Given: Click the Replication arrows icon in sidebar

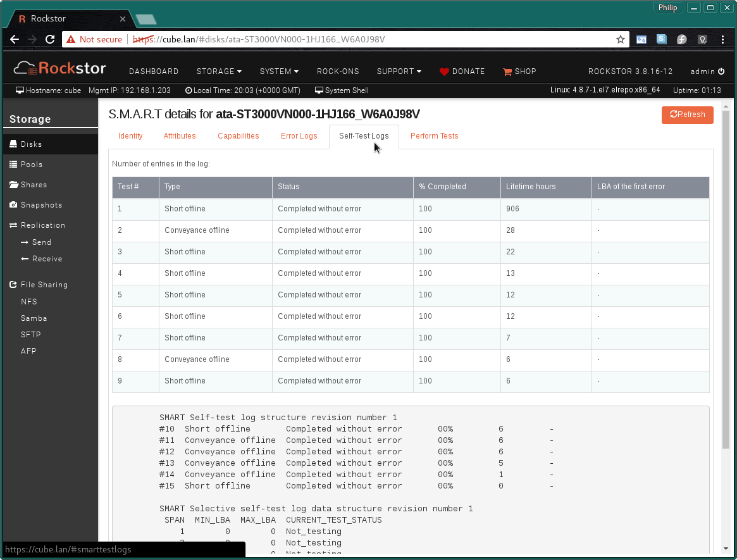Looking at the screenshot, I should click(x=14, y=225).
